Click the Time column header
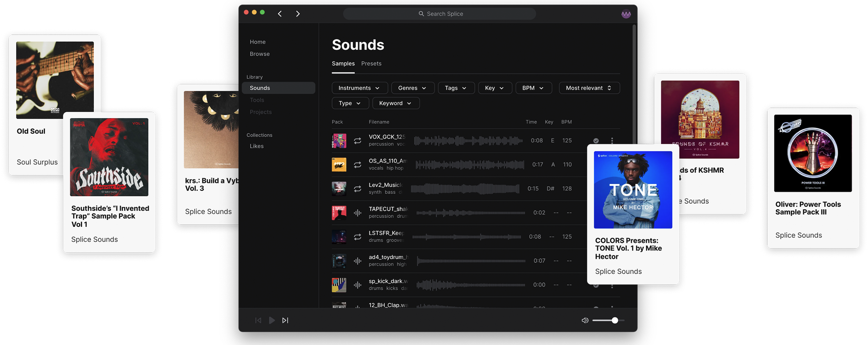The image size is (868, 345). [531, 122]
